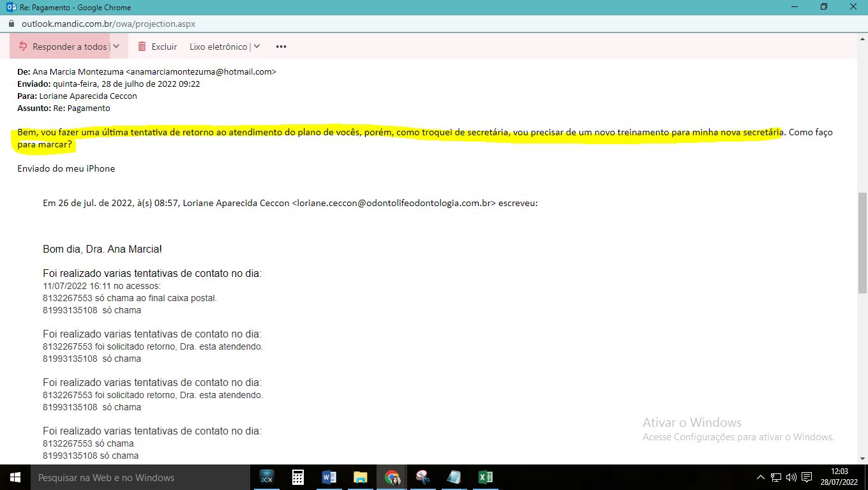Show hidden system tray icons
Image resolution: width=868 pixels, height=490 pixels.
[760, 477]
